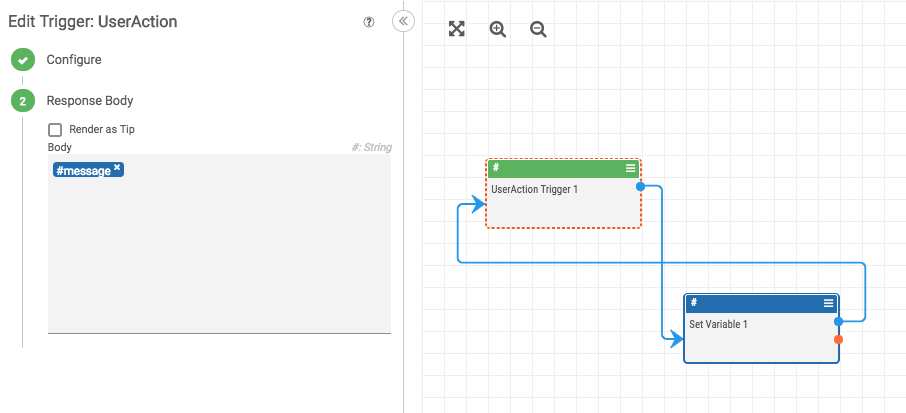Screen dimensions: 906x413
Task: Enable the Render as Tip checkbox
Action: coord(55,130)
